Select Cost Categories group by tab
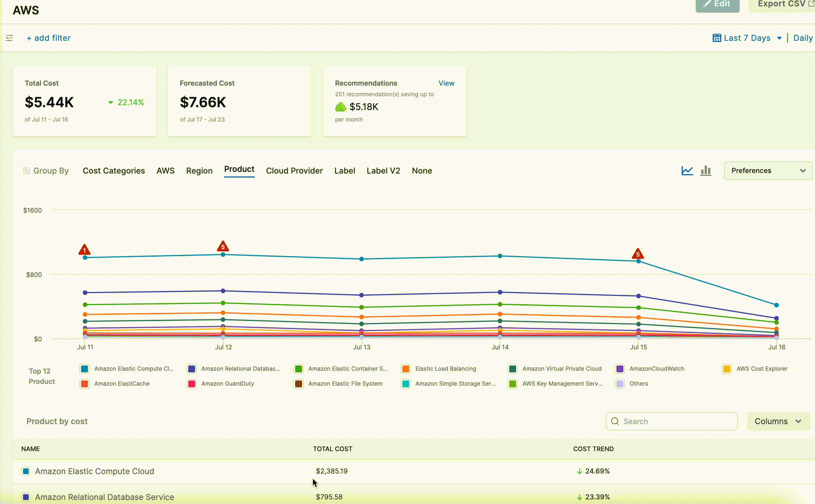This screenshot has height=504, width=815. (x=114, y=171)
